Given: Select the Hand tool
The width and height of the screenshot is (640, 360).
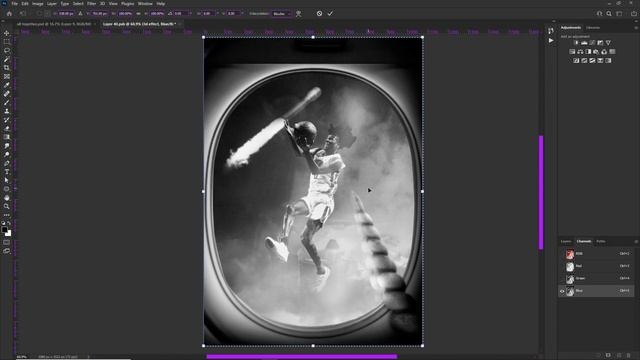Looking at the screenshot, I should (7, 198).
